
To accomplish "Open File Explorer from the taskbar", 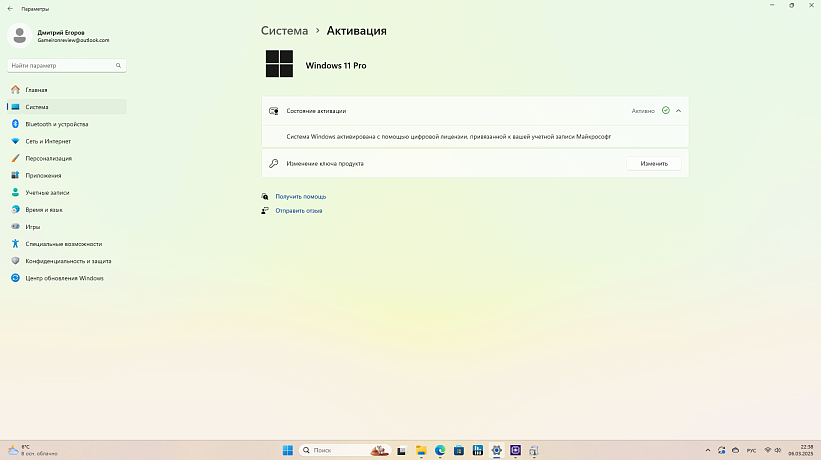I will 422,450.
